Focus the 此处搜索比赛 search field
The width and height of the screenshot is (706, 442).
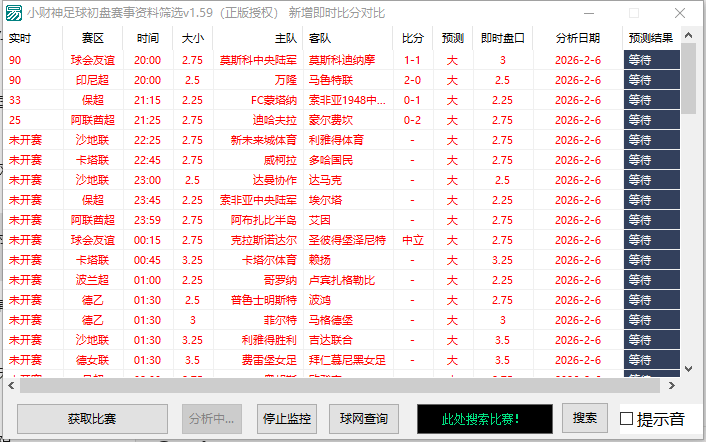(482, 418)
